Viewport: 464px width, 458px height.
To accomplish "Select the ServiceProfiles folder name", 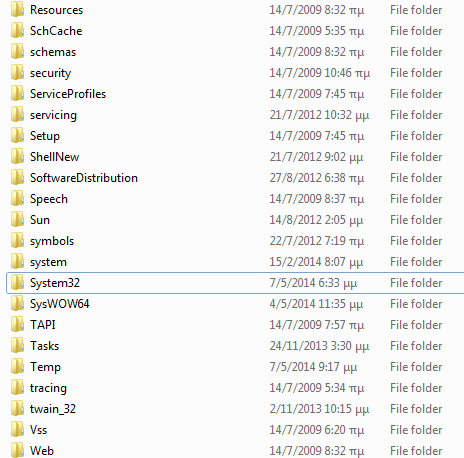I will (68, 94).
